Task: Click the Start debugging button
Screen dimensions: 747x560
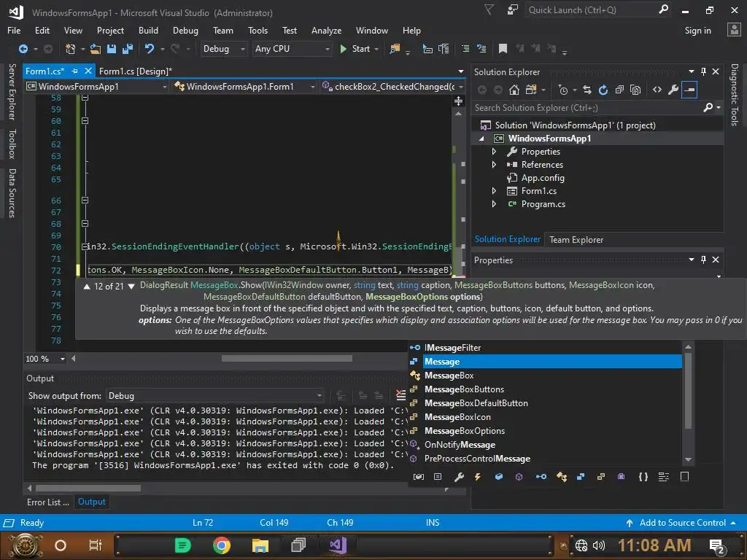Action: point(356,49)
